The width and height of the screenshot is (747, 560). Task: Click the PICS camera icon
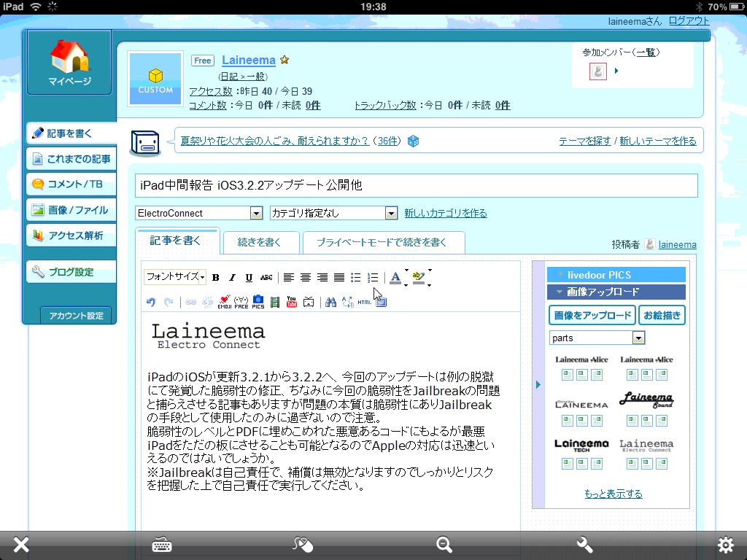(x=258, y=302)
